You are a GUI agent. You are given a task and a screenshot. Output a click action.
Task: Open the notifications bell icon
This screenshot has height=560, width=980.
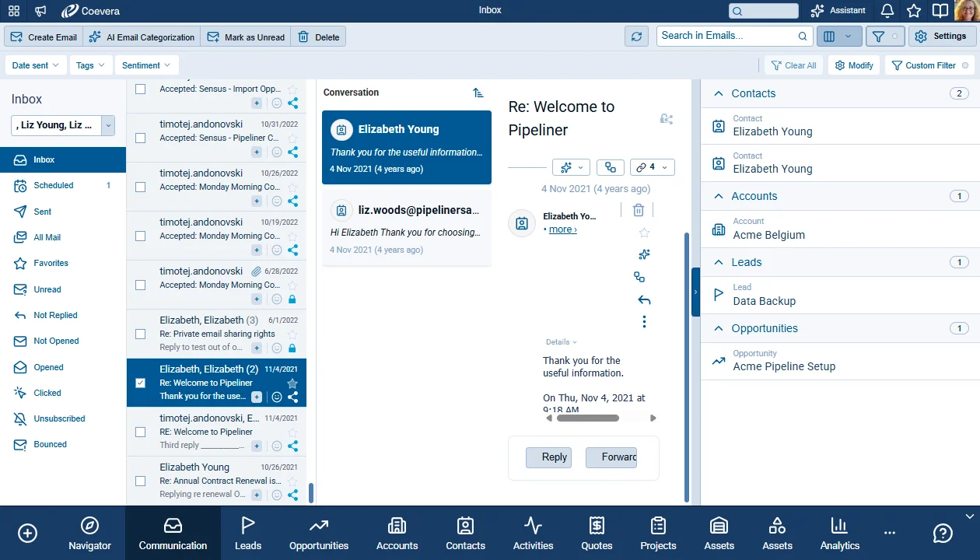coord(887,11)
